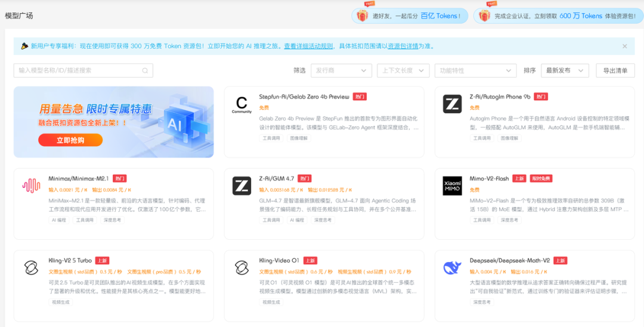This screenshot has height=327, width=644.
Task: Open the 功能特性 filter dropdown
Action: (476, 70)
